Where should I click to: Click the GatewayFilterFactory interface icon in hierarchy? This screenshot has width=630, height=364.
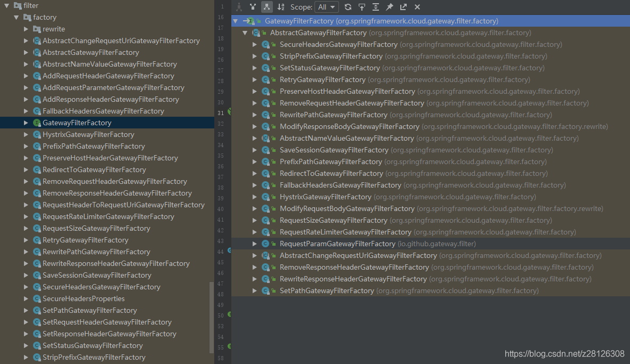tap(251, 21)
